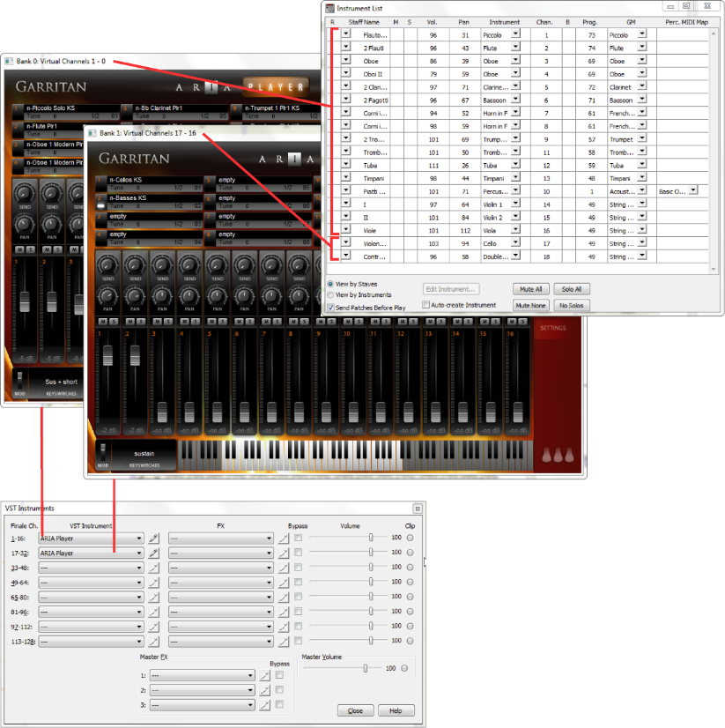
Task: Adjust the Master Volume slider handle
Action: [x=366, y=668]
